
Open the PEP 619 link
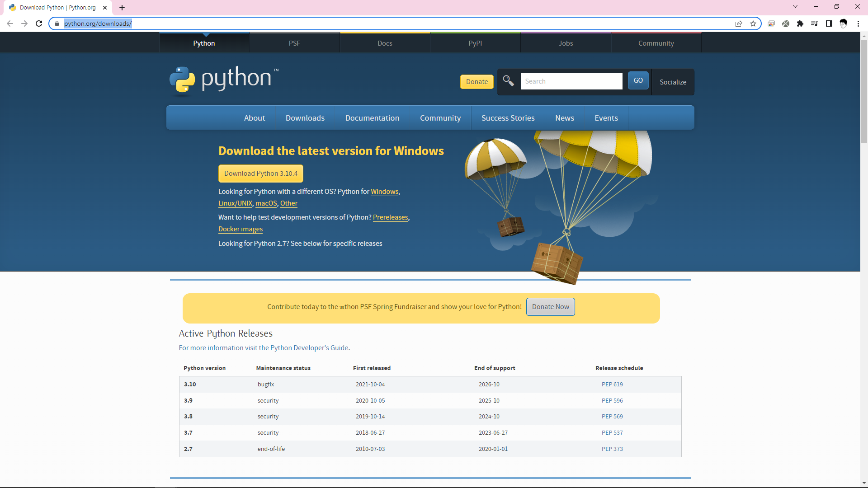612,385
